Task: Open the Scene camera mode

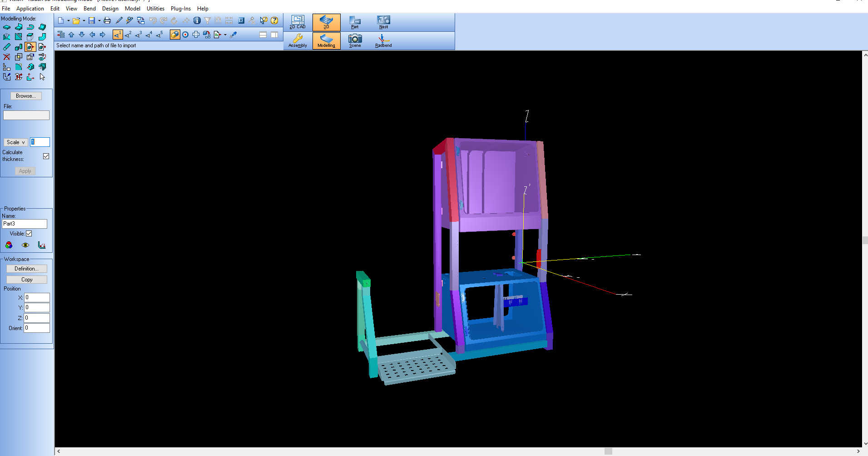Action: click(355, 40)
